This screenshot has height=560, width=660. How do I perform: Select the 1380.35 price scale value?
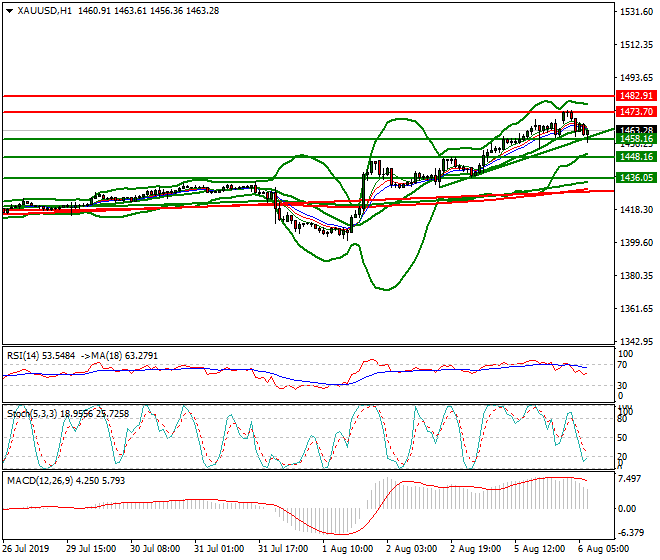click(636, 275)
